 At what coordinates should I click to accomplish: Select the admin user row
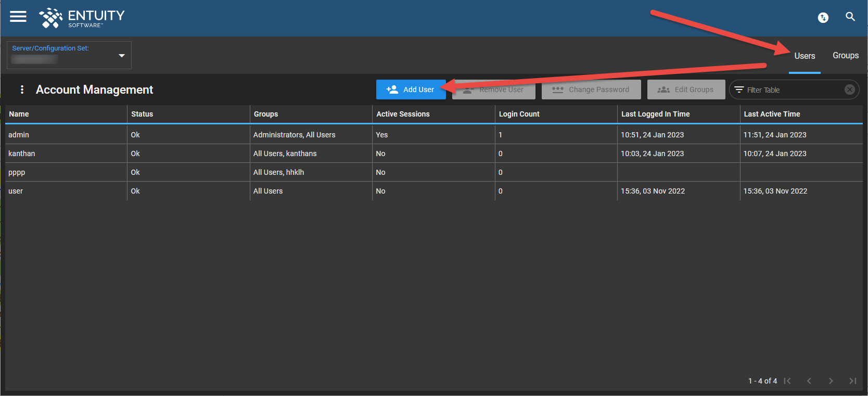[434, 135]
